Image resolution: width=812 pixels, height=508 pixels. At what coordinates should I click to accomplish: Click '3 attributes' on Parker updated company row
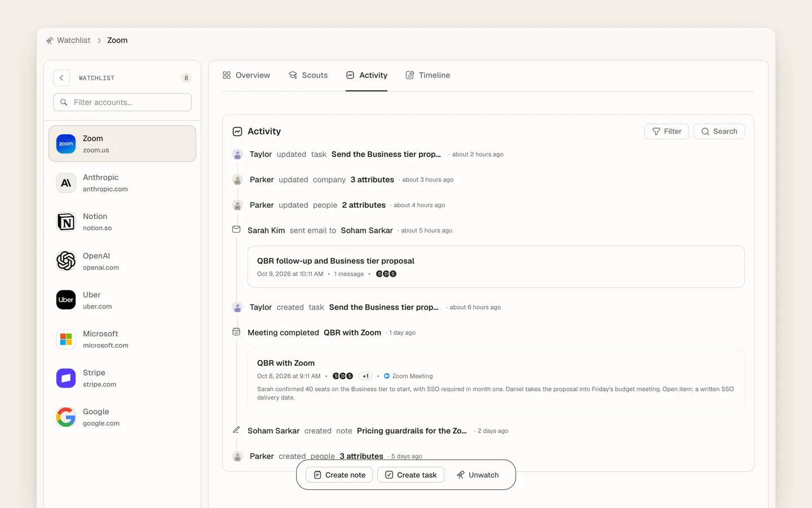coord(372,179)
